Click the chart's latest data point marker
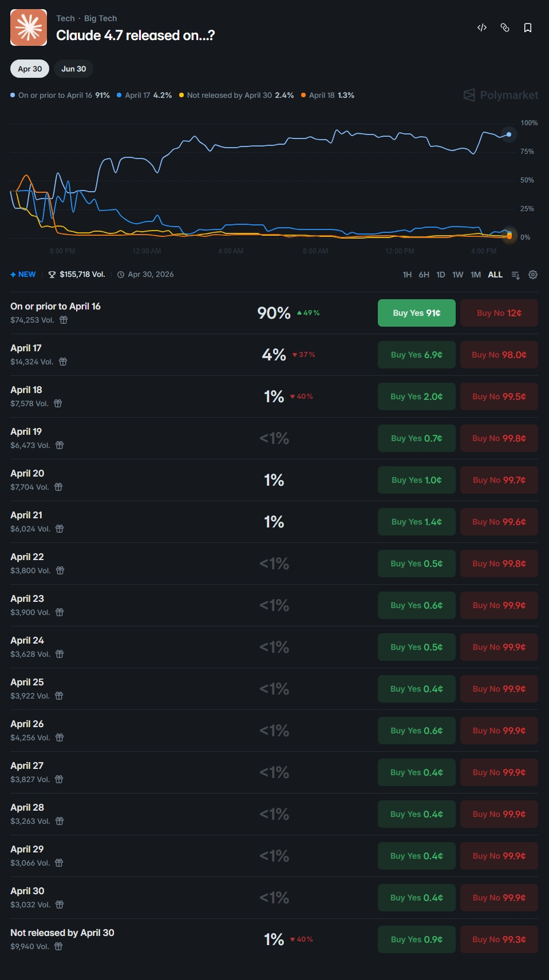Image resolution: width=549 pixels, height=980 pixels. [x=509, y=134]
